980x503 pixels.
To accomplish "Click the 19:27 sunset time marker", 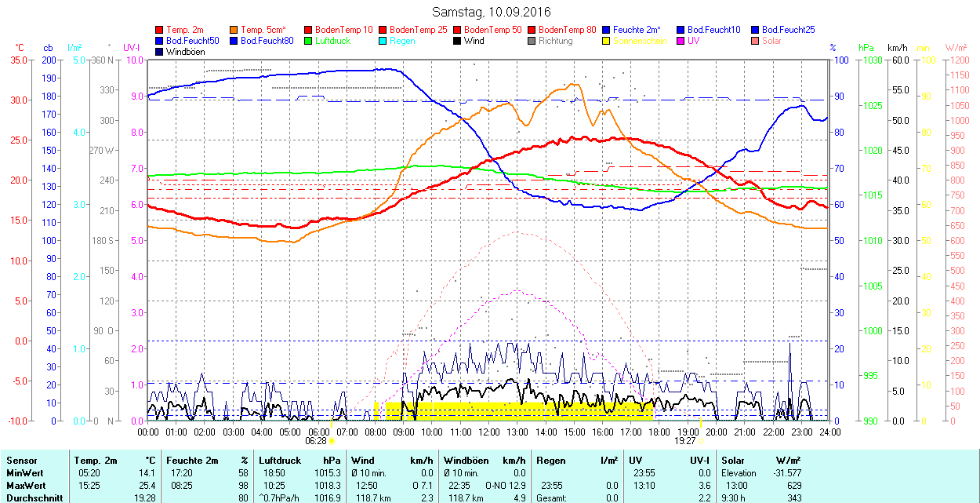I will [x=686, y=441].
